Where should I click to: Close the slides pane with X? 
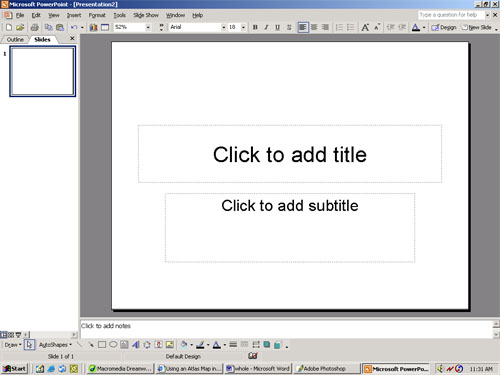(72, 39)
